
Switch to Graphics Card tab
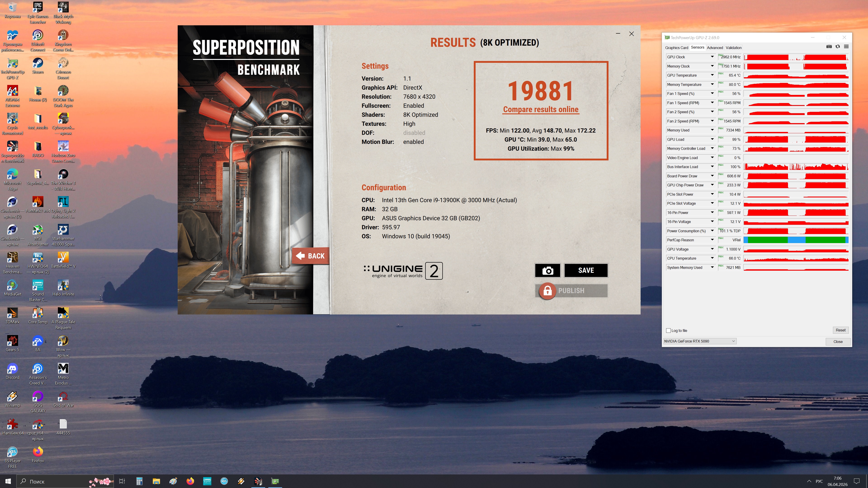point(676,48)
